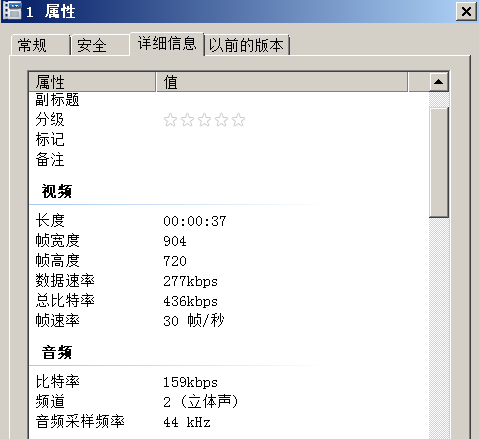Click the sample rate value 44 kHz

click(187, 422)
